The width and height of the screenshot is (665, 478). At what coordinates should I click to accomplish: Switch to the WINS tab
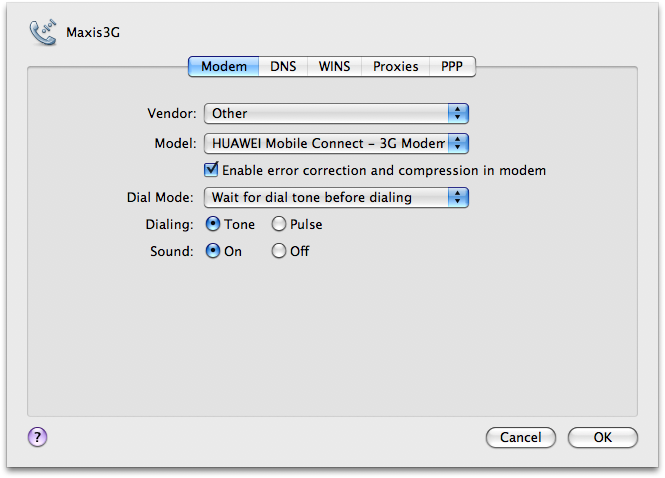pos(334,67)
